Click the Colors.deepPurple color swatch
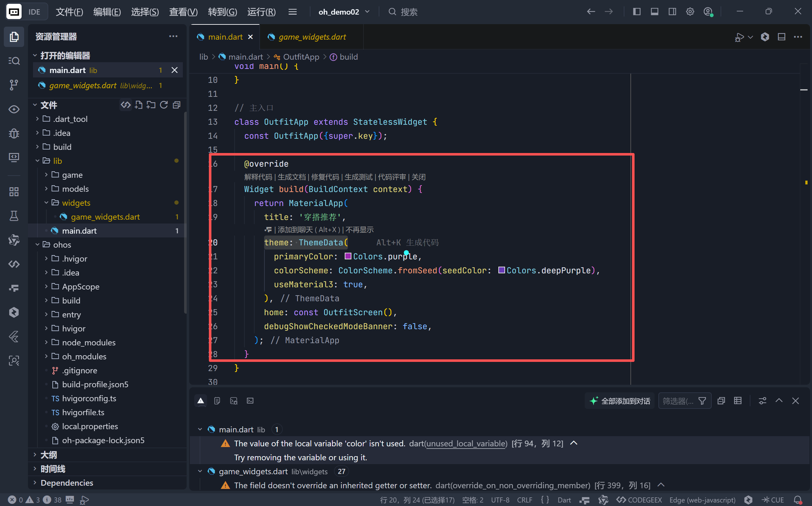The height and width of the screenshot is (506, 812). pos(501,270)
